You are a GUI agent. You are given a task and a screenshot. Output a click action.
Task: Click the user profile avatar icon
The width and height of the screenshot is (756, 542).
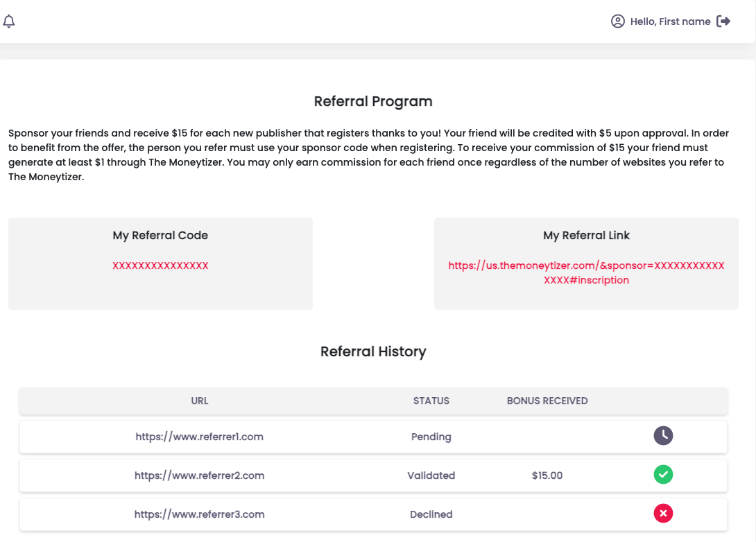tap(617, 21)
